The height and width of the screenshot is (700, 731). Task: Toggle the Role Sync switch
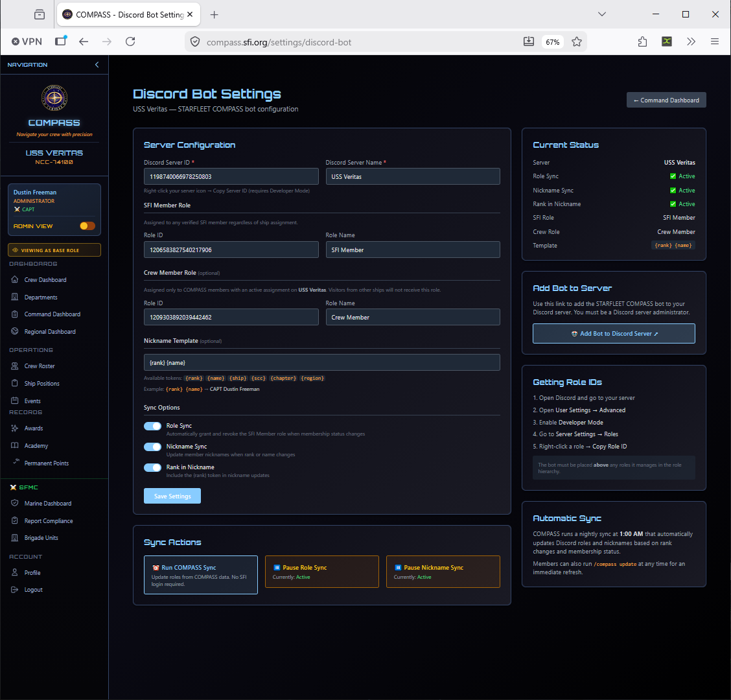pos(152,426)
